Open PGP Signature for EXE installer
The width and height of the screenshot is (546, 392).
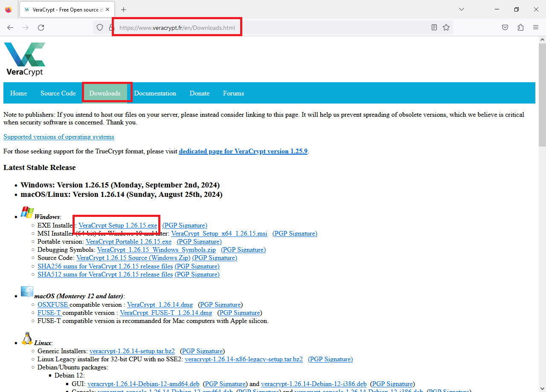click(x=185, y=225)
